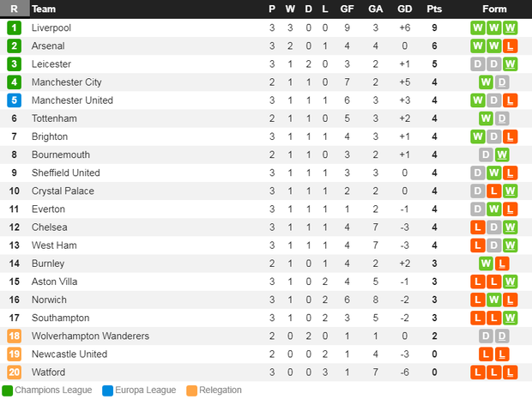The height and width of the screenshot is (406, 532).
Task: Open the Newcastle United team link
Action: (70, 354)
